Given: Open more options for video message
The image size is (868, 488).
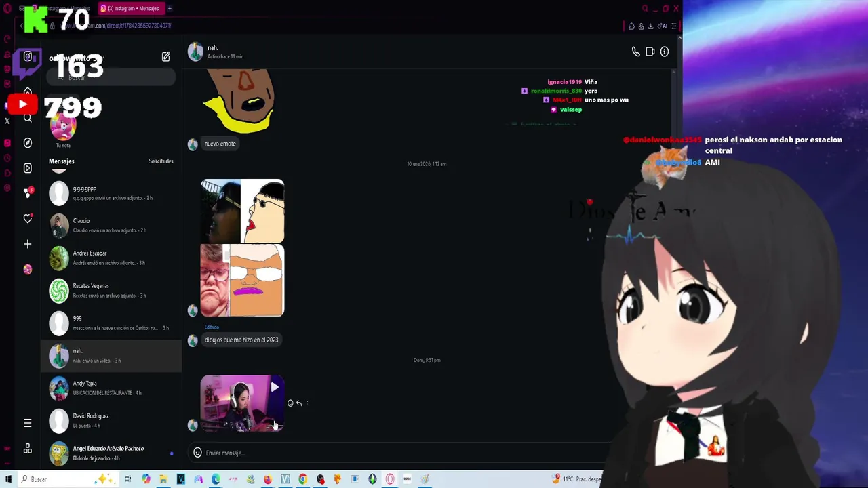Looking at the screenshot, I should [x=307, y=403].
